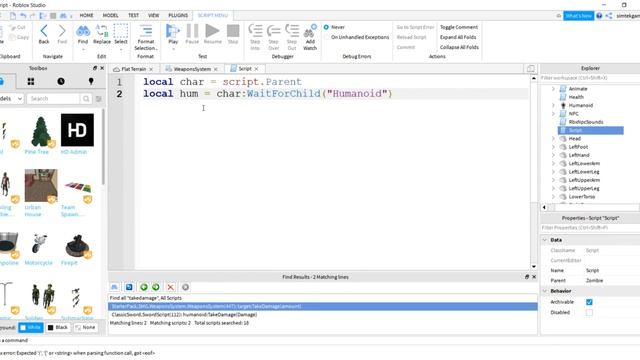Expand the LeftFoot item in Explorer
The image size is (640, 360).
click(553, 147)
